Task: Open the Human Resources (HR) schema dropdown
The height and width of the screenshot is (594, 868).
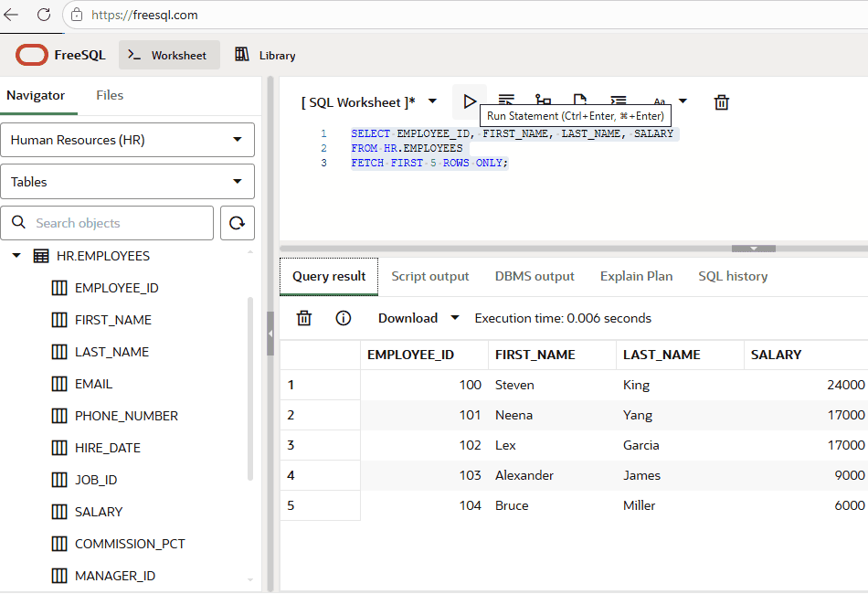Action: click(x=127, y=140)
